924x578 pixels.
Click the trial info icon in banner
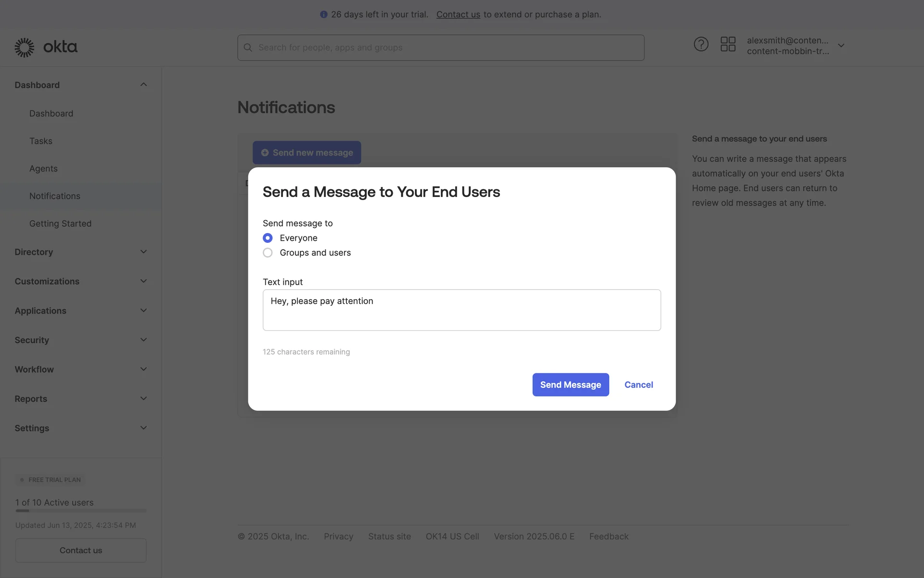tap(323, 14)
